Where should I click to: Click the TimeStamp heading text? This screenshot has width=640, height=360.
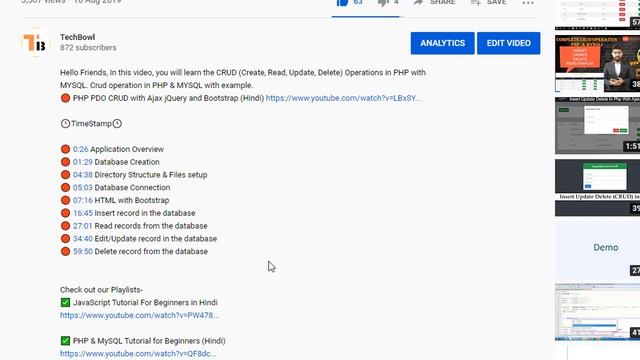(x=91, y=124)
